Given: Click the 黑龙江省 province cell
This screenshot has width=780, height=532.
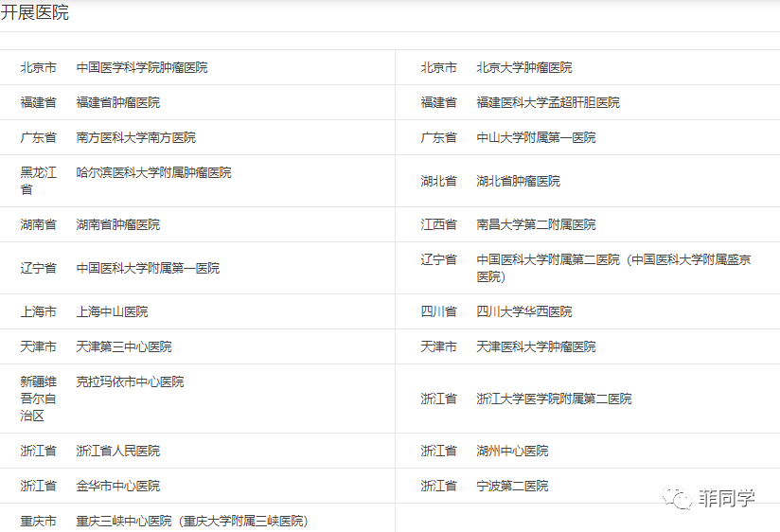Looking at the screenshot, I should pyautogui.click(x=38, y=181).
